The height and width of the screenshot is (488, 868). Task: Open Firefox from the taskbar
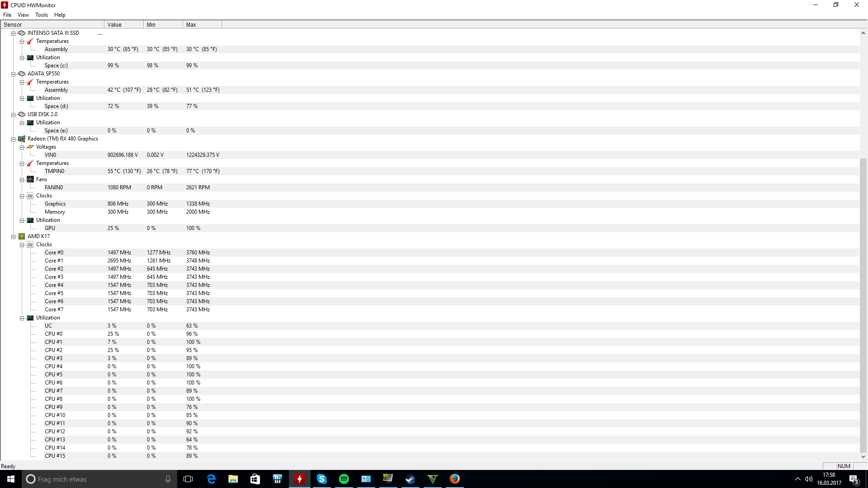[x=454, y=479]
